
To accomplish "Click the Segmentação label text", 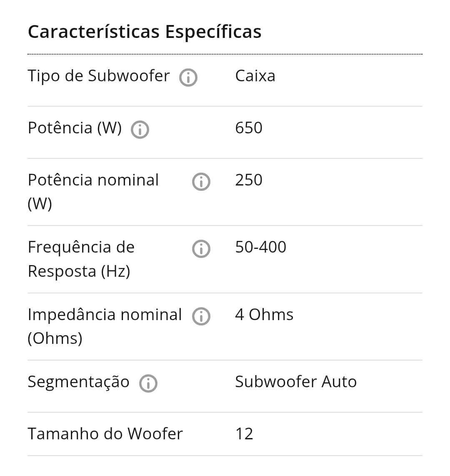I will coord(79,382).
